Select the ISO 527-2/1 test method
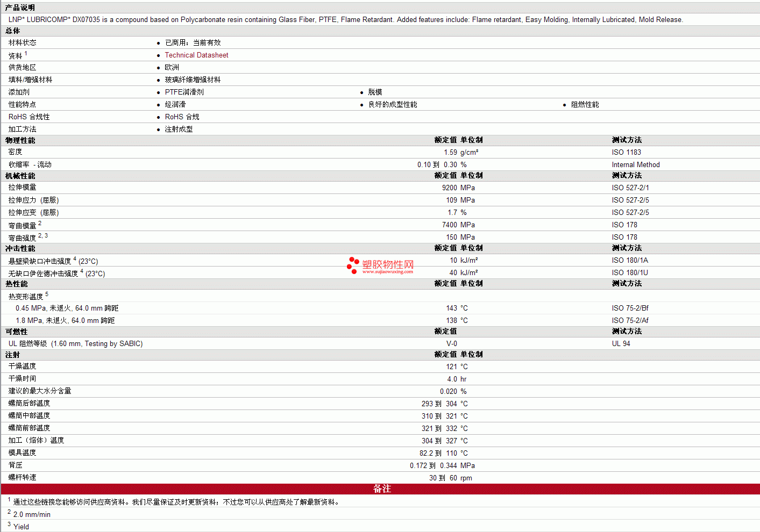The image size is (760, 532). pyautogui.click(x=630, y=188)
